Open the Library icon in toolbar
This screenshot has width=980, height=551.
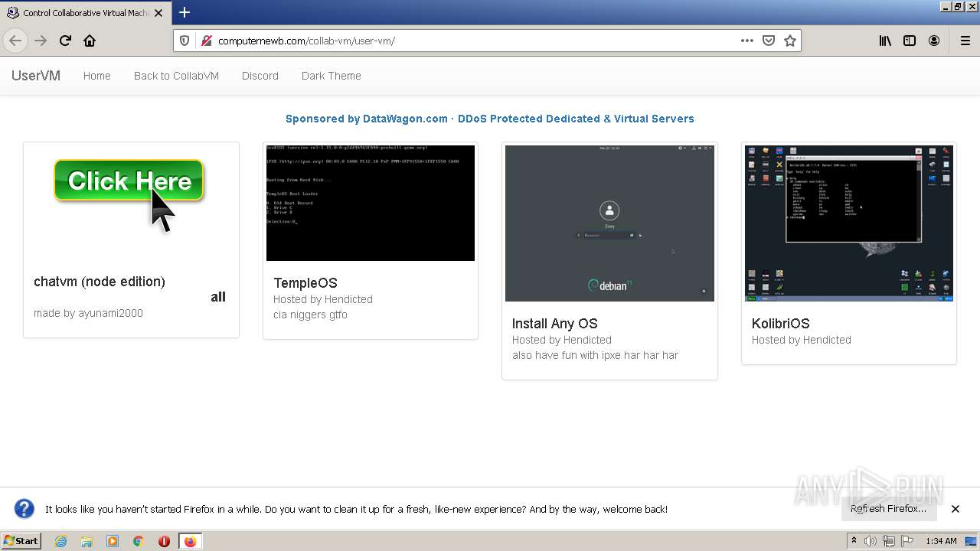885,41
